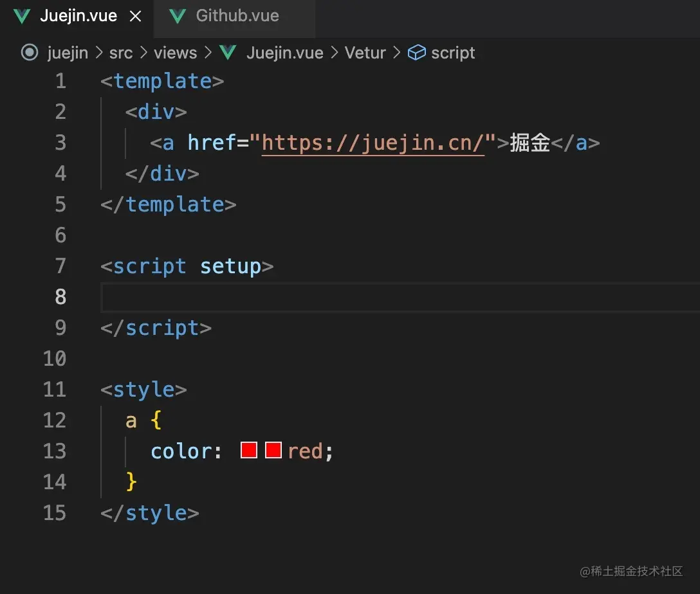This screenshot has width=700, height=594.
Task: Click the circle icon beside the juejin breadcrumb
Action: click(30, 53)
